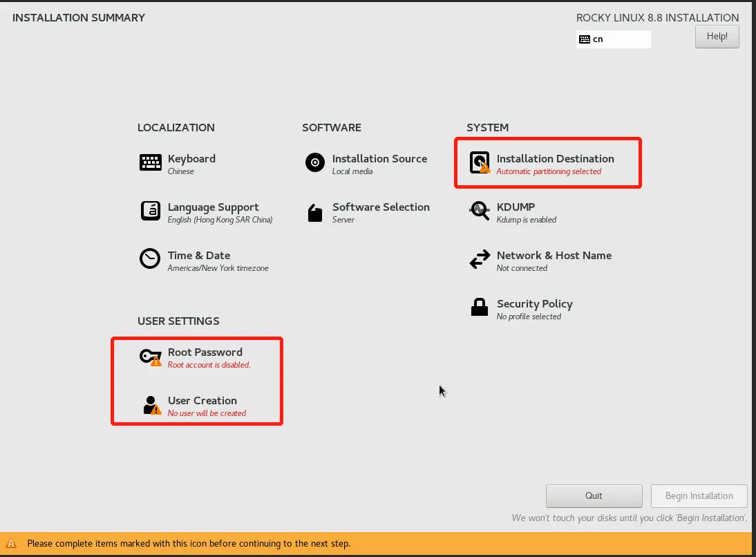Open Time & Date label
The height and width of the screenshot is (557, 756).
pos(198,256)
